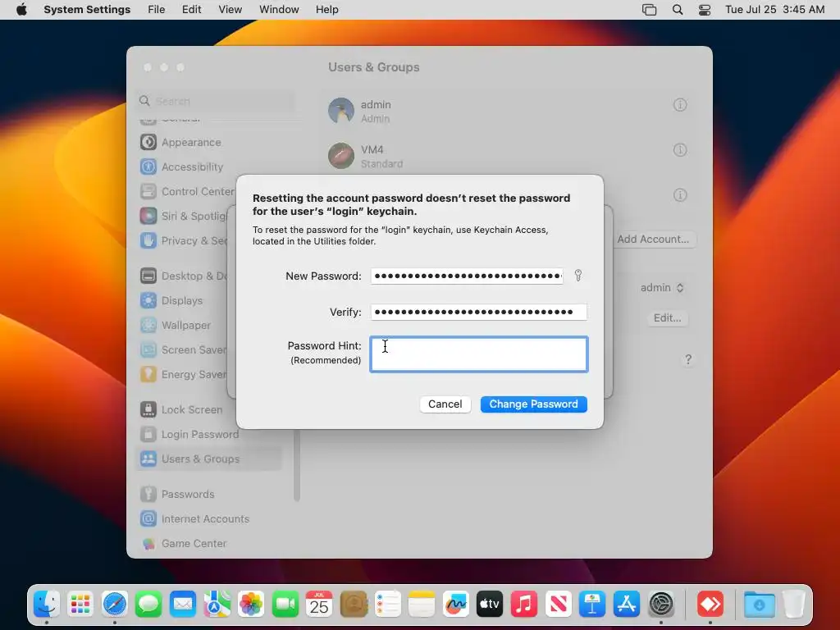
Task: Open the View menu
Action: (x=230, y=10)
